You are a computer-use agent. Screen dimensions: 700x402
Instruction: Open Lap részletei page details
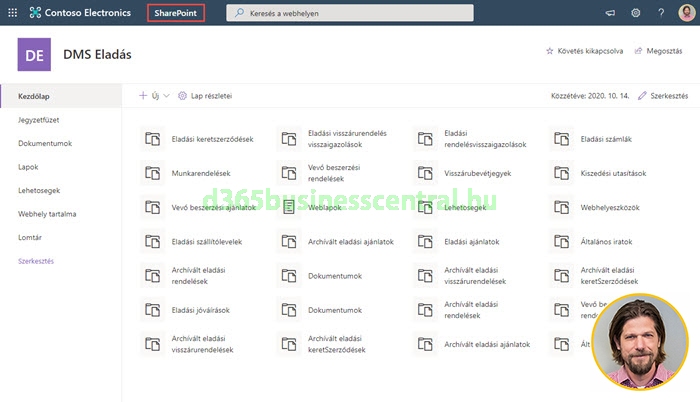click(x=205, y=95)
